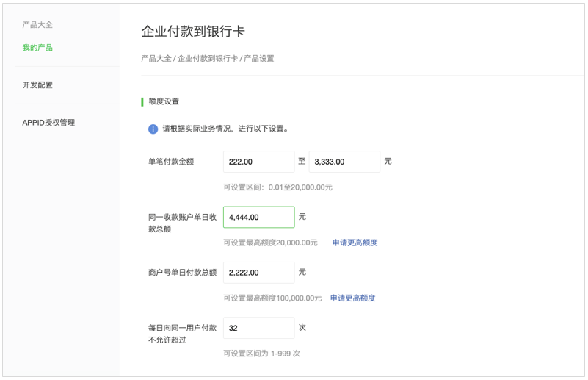The height and width of the screenshot is (380, 588).
Task: Select 我的产品 in the sidebar
Action: pyautogui.click(x=37, y=48)
